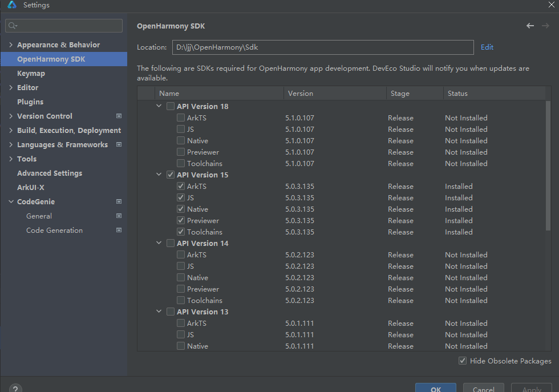The image size is (559, 392).
Task: Expand the Editor section
Action: (x=11, y=87)
